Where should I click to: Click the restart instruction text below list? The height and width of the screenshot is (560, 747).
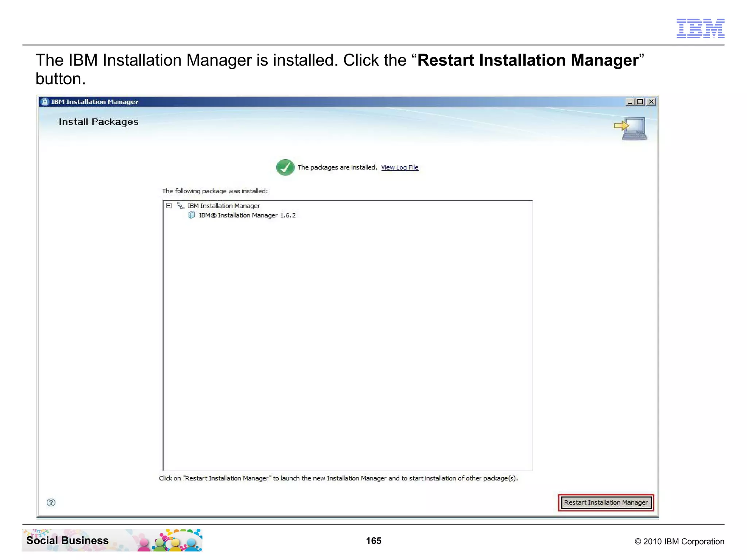(338, 478)
